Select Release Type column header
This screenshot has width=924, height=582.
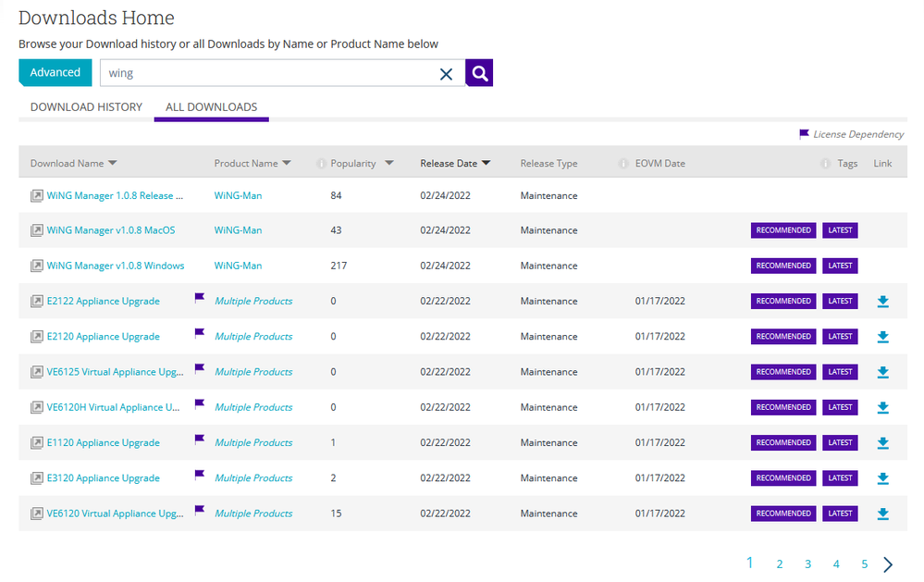pyautogui.click(x=548, y=164)
